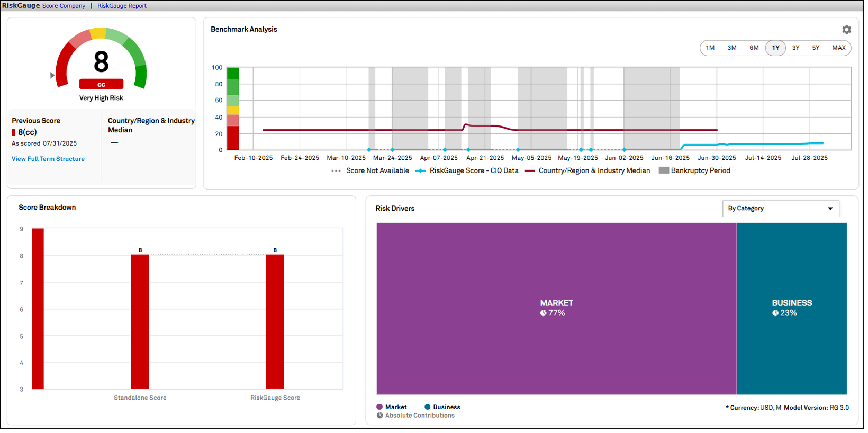This screenshot has width=868, height=433.
Task: Open the Benchmark Analysis settings gear
Action: pyautogui.click(x=846, y=30)
